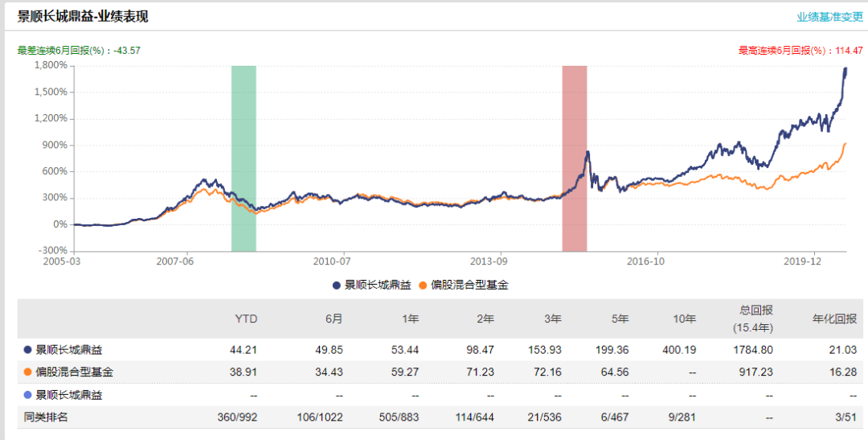
Task: Click the 最高连续6月回报 label
Action: point(800,51)
